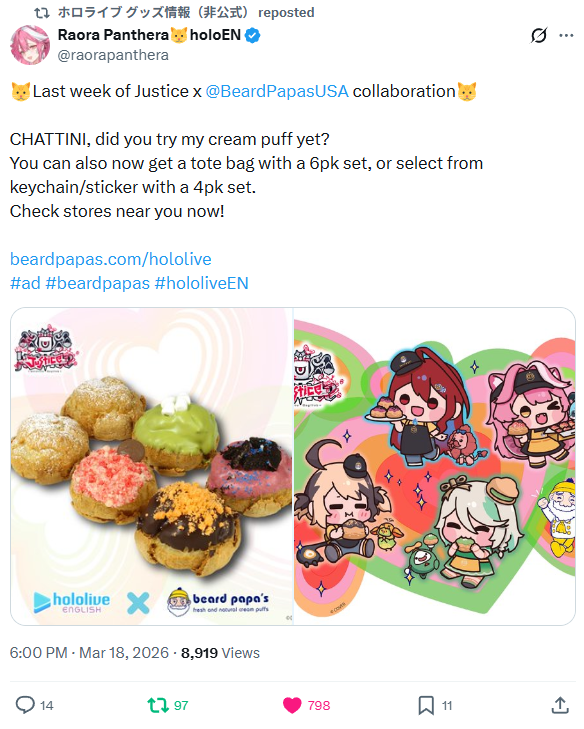Viewport: 584px width, 729px height.
Task: Select the #ad hashtag
Action: pyautogui.click(x=25, y=283)
